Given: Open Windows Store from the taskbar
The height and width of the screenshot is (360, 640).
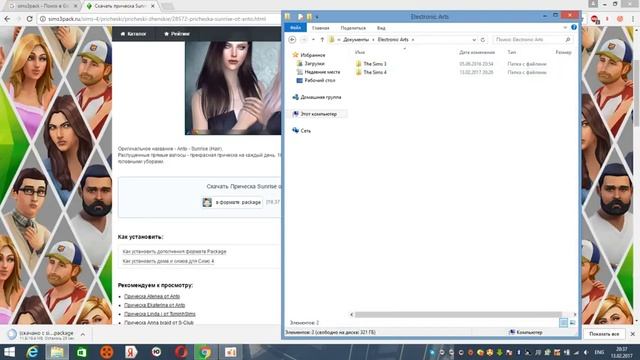Looking at the screenshot, I should tap(82, 352).
